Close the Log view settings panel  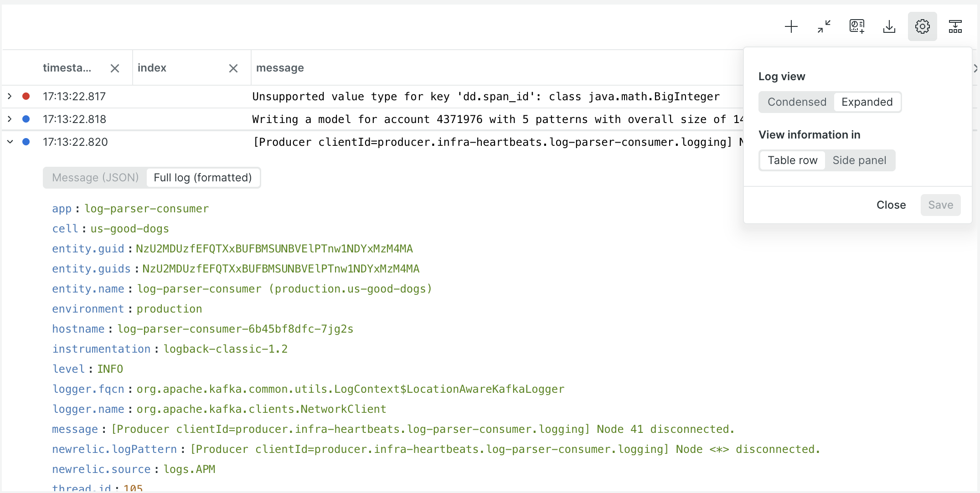tap(891, 205)
